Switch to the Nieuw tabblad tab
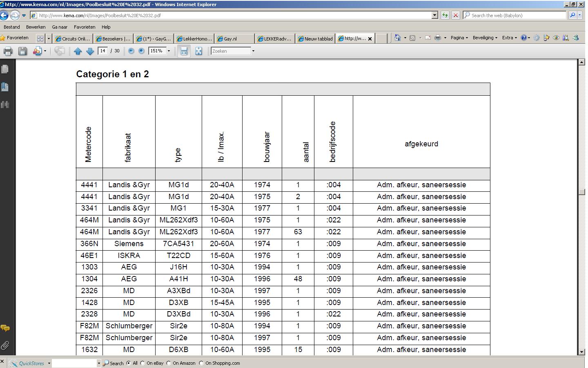Image resolution: width=588 pixels, height=368 pixels. coord(315,39)
